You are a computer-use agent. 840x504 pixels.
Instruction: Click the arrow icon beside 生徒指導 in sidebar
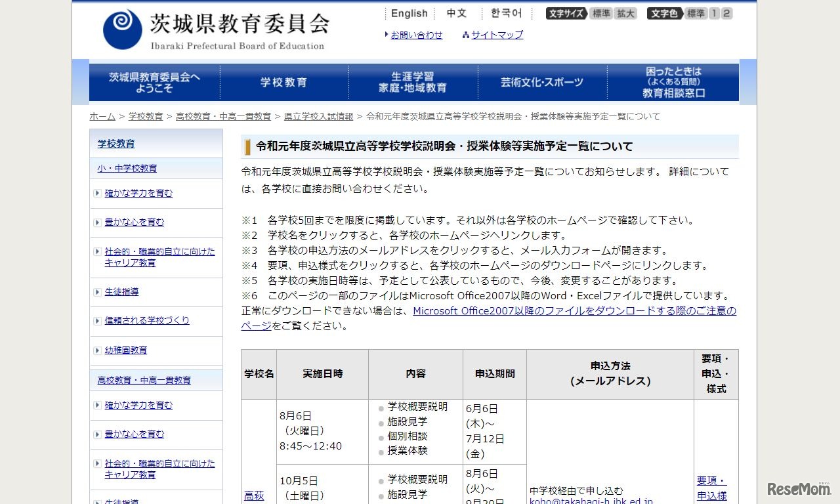(97, 292)
